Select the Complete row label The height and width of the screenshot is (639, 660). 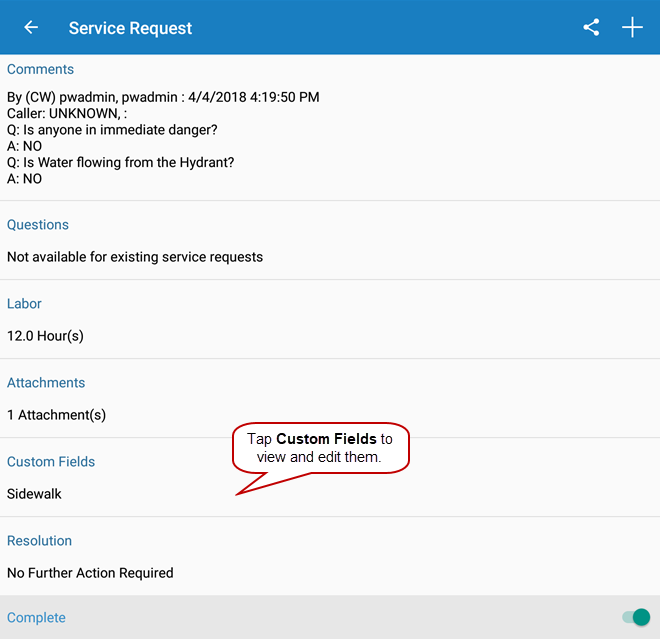tap(36, 617)
